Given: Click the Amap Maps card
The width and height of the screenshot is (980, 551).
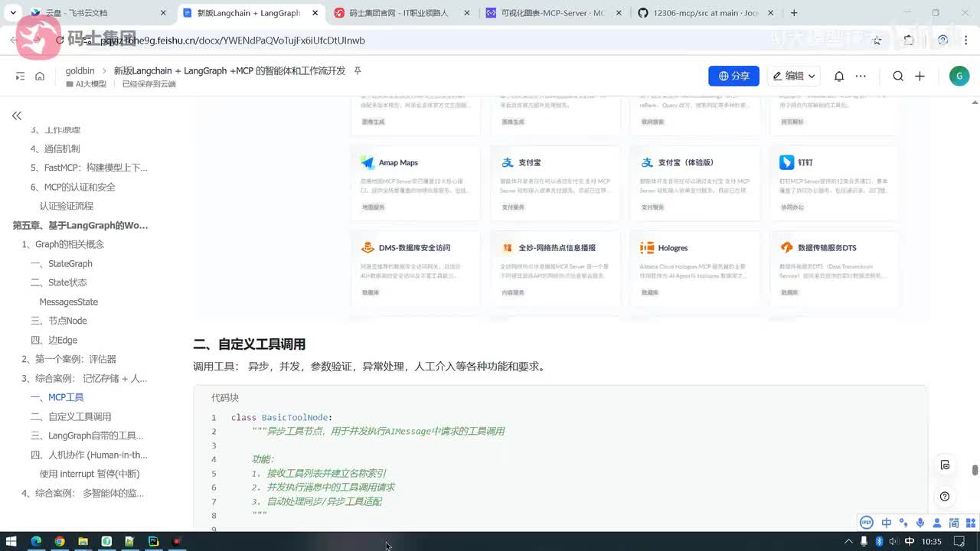Looking at the screenshot, I should (415, 182).
